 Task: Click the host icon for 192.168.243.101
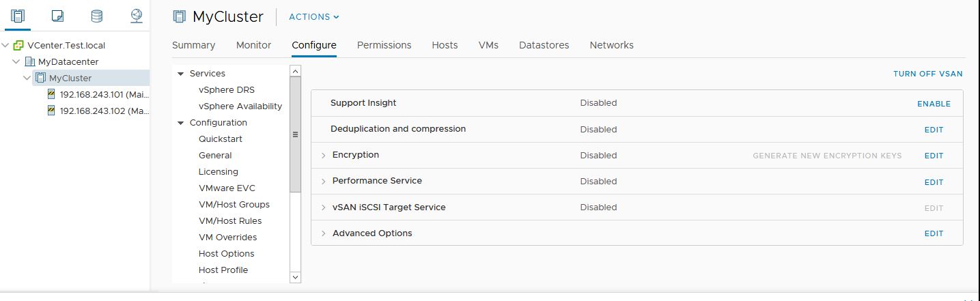coord(52,94)
